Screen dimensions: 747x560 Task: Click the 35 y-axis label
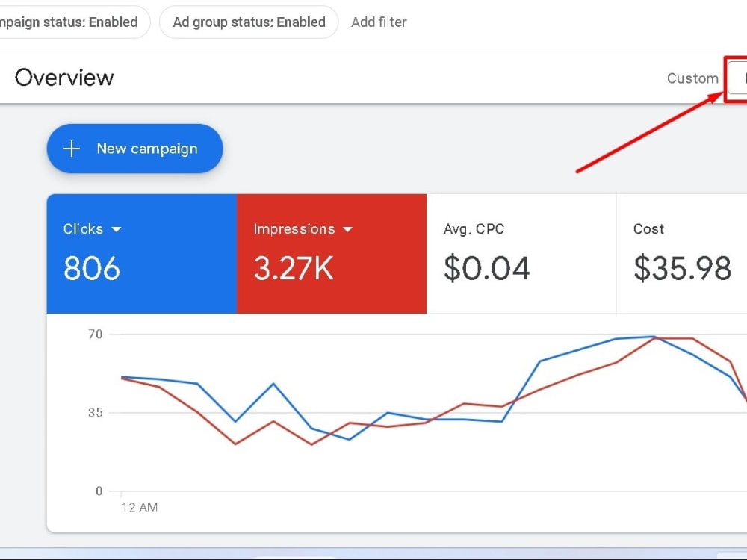click(96, 412)
